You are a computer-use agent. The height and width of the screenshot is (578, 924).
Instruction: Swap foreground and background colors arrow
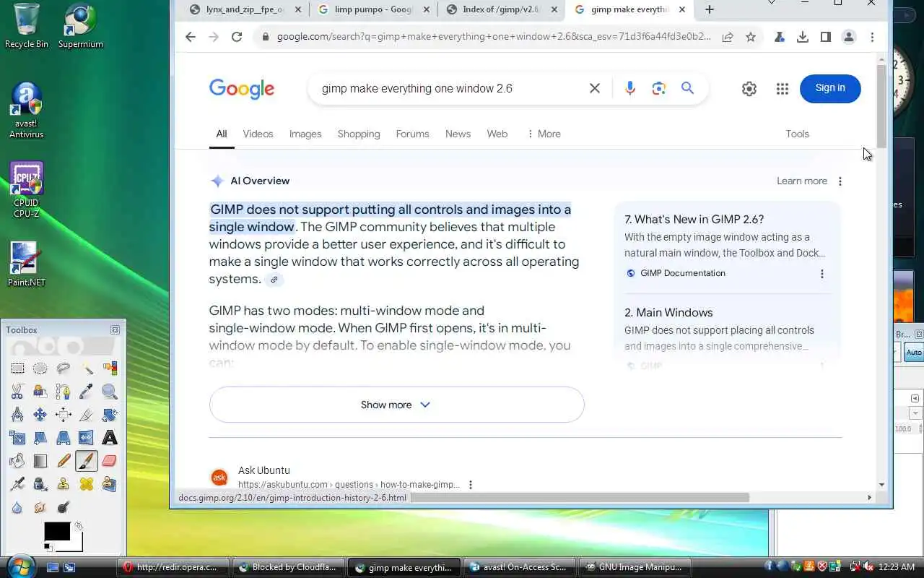79,525
